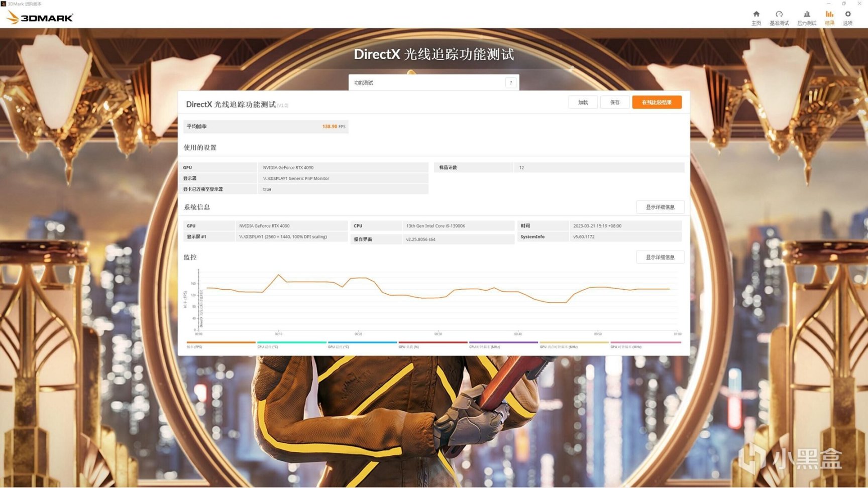868x488 pixels.
Task: Open the question mark help for 功能测试
Action: coord(511,83)
